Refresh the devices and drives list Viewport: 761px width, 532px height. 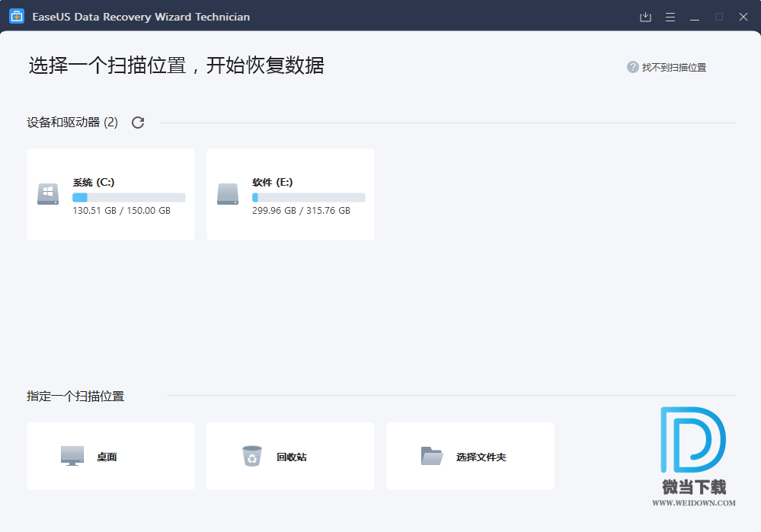pos(138,123)
